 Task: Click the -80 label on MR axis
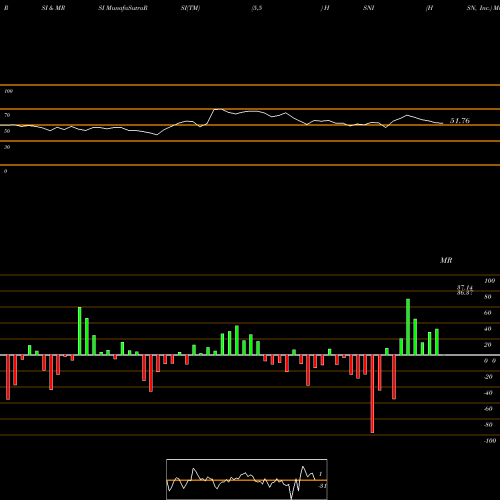[488, 425]
